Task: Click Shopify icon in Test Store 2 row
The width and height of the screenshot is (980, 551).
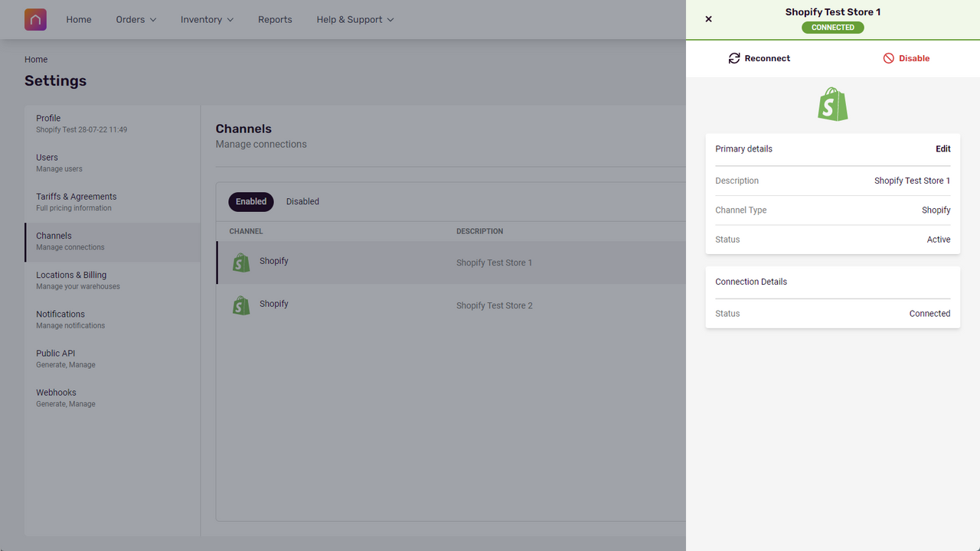Action: [241, 305]
